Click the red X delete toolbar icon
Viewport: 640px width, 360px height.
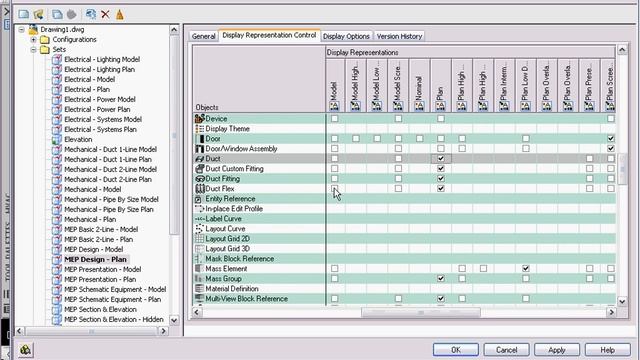(105, 14)
